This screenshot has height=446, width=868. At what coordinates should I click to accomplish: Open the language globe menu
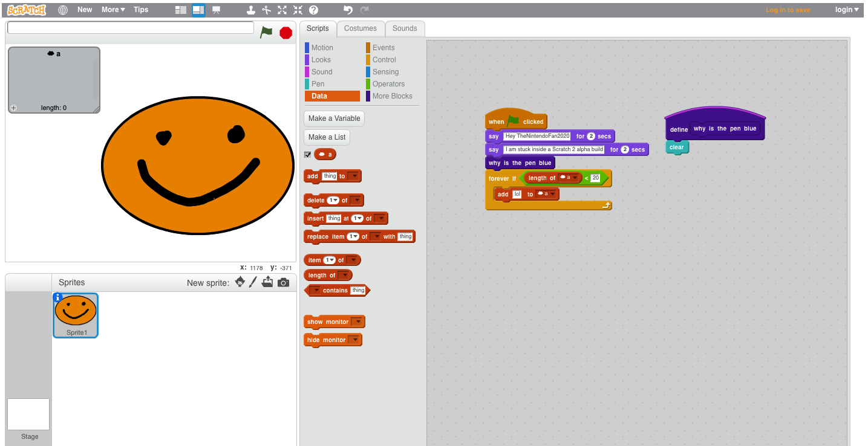coord(63,10)
